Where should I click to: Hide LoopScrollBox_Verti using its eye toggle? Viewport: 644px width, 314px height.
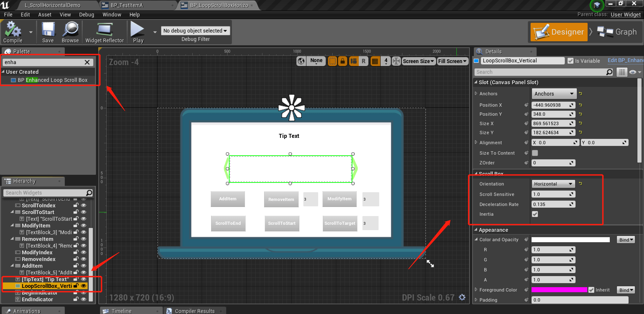click(x=84, y=285)
